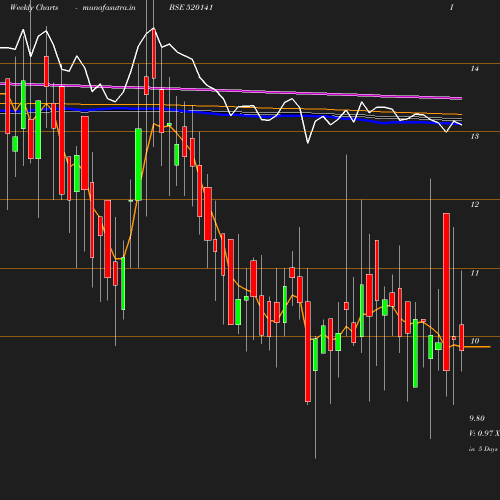Click the volume text 'V: 0.97 X'

pyautogui.click(x=484, y=433)
